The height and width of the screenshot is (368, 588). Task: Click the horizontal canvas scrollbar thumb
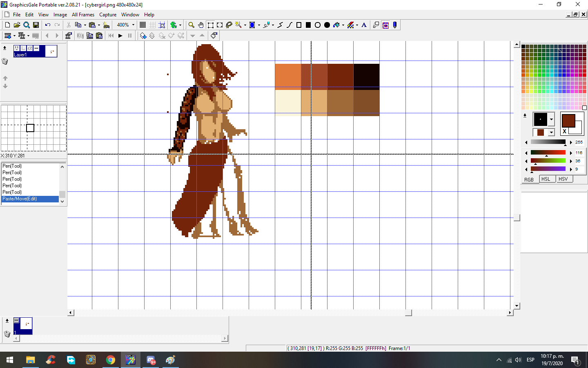tap(408, 313)
